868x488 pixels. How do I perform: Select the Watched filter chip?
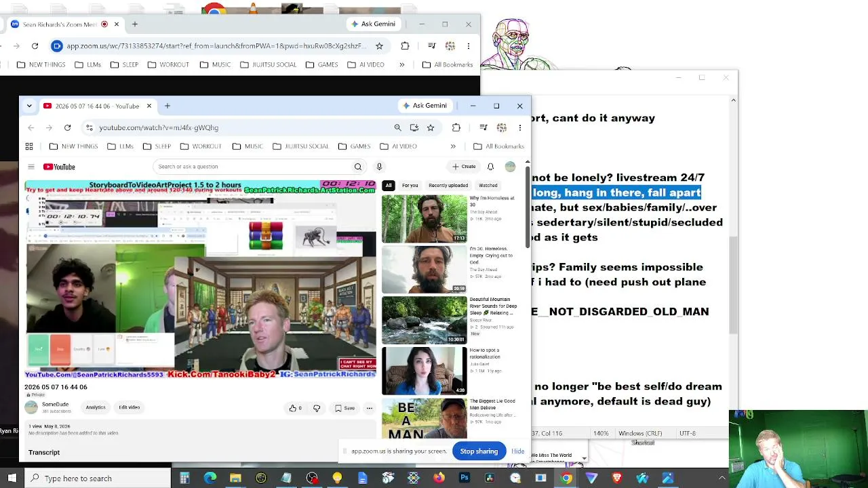click(488, 186)
